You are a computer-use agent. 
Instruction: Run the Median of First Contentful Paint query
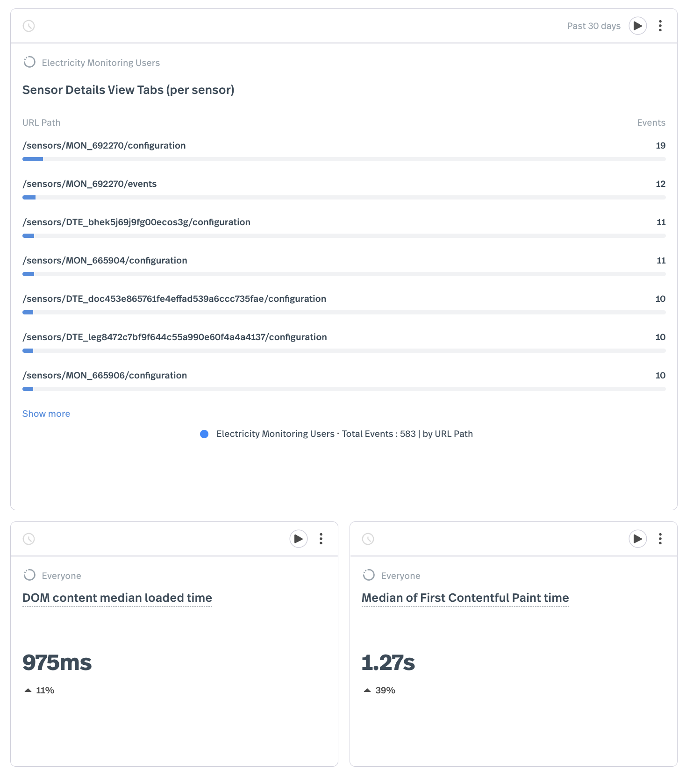[637, 539]
